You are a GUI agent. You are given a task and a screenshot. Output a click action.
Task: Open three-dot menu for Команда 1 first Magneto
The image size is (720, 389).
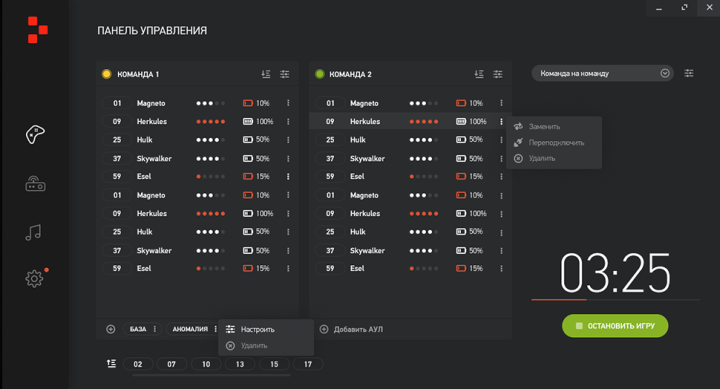click(x=288, y=103)
